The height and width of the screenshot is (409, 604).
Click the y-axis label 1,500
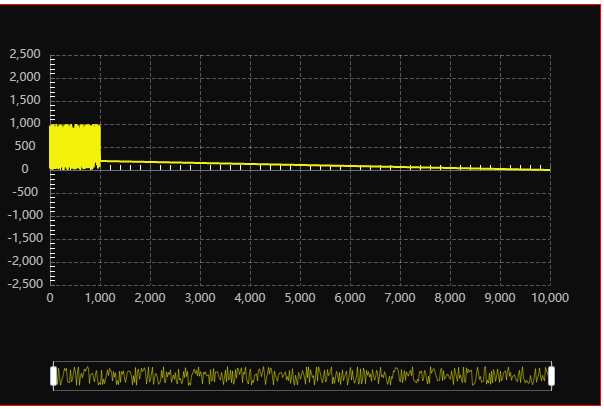pyautogui.click(x=25, y=100)
